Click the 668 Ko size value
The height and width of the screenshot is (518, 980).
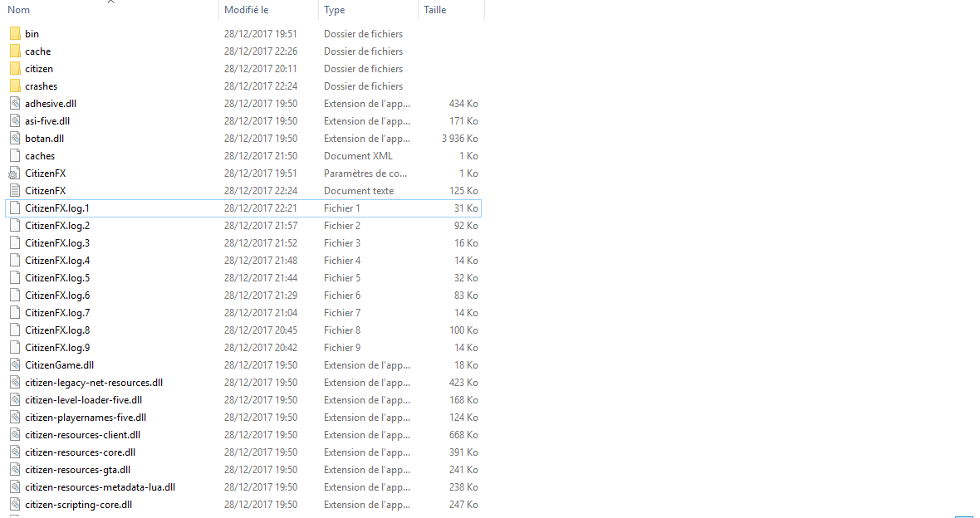point(463,435)
